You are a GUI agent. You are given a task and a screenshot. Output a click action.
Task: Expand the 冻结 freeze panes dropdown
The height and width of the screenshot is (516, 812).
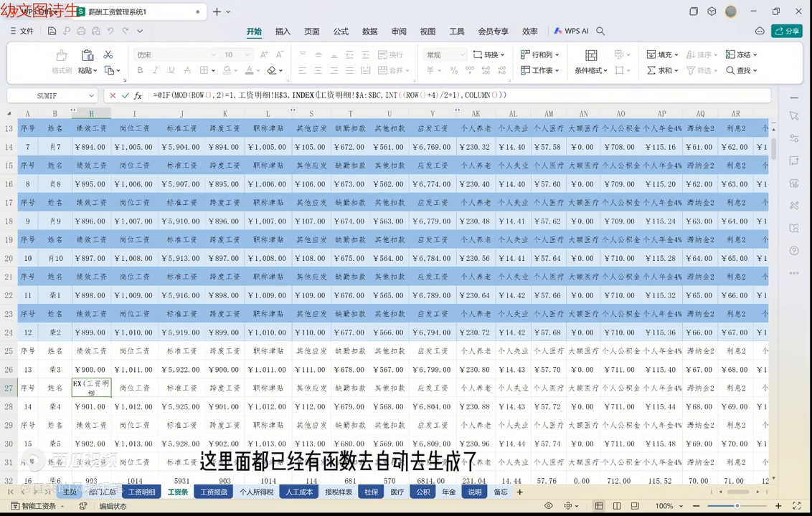click(x=742, y=54)
